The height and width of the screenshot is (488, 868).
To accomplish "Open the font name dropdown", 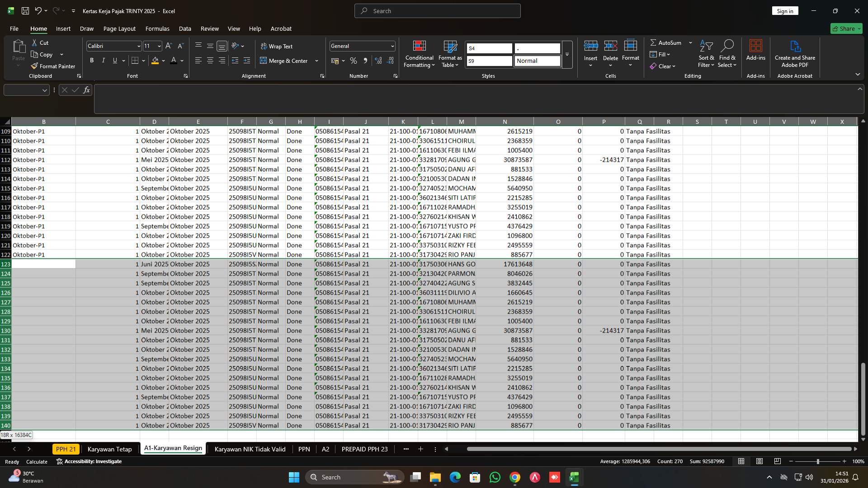I will click(138, 46).
